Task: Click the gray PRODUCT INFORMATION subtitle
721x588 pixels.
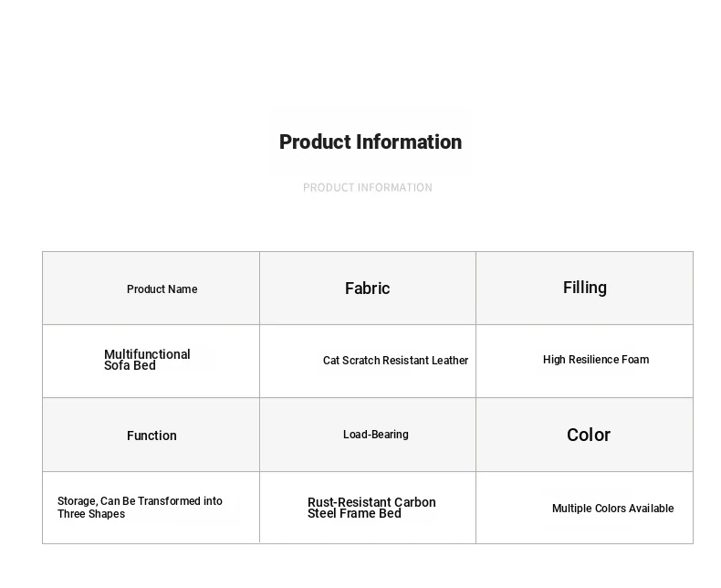Action: click(368, 188)
